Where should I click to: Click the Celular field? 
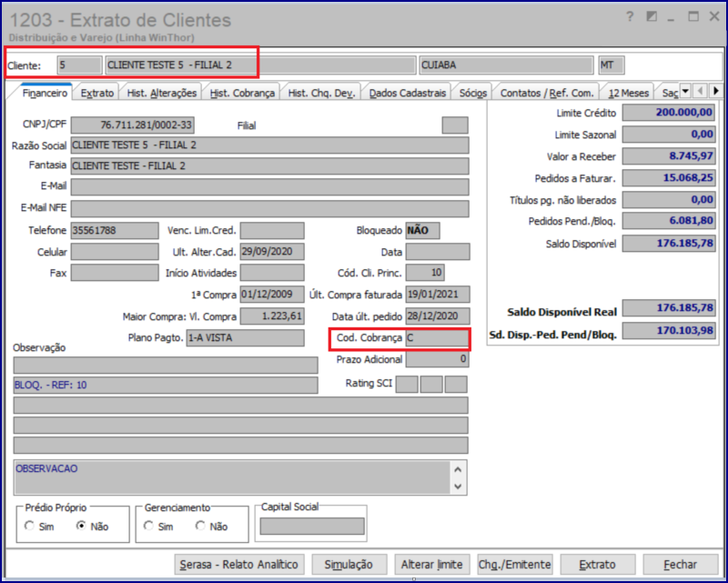pyautogui.click(x=115, y=252)
